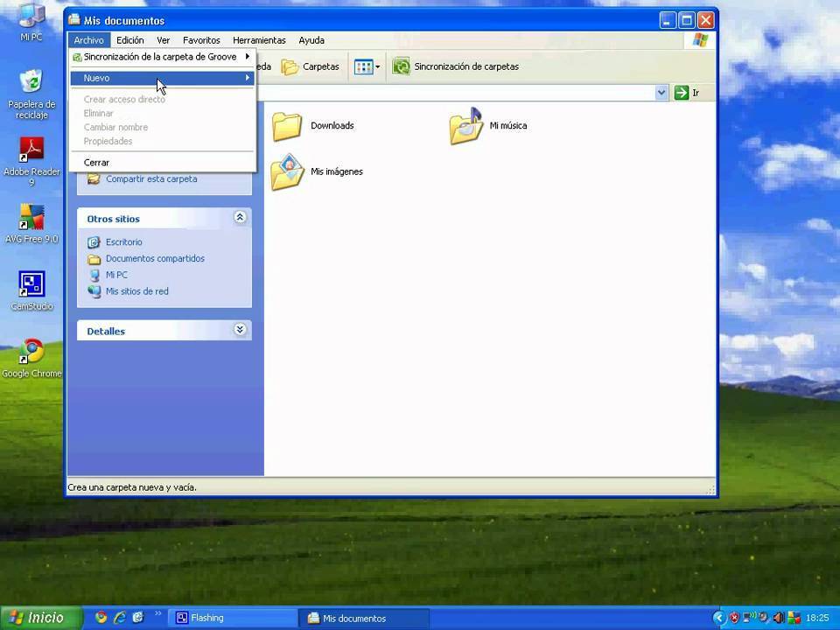Click the Sincronización de carpetas toolbar icon

[402, 66]
